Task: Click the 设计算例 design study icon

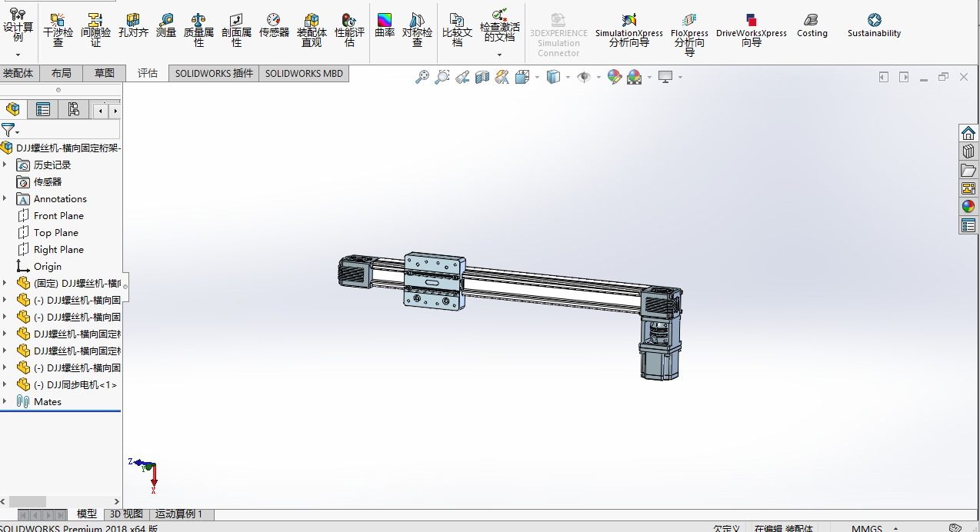Action: click(x=18, y=25)
